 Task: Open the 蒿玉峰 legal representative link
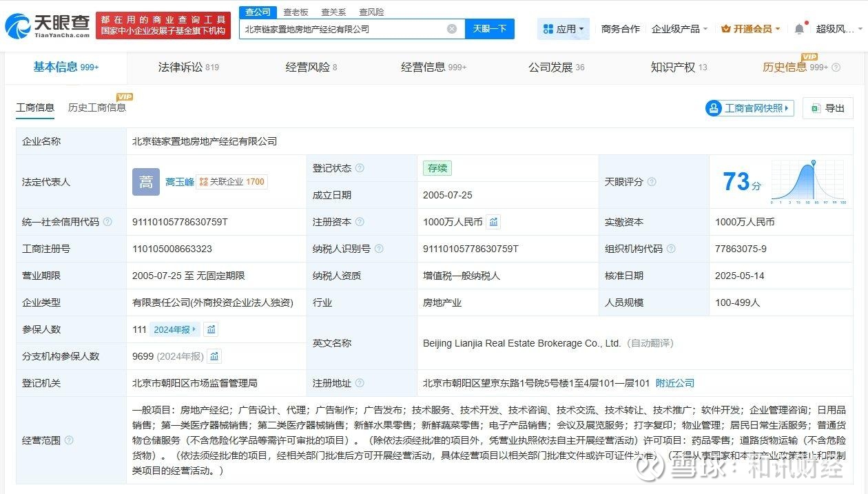coord(179,182)
